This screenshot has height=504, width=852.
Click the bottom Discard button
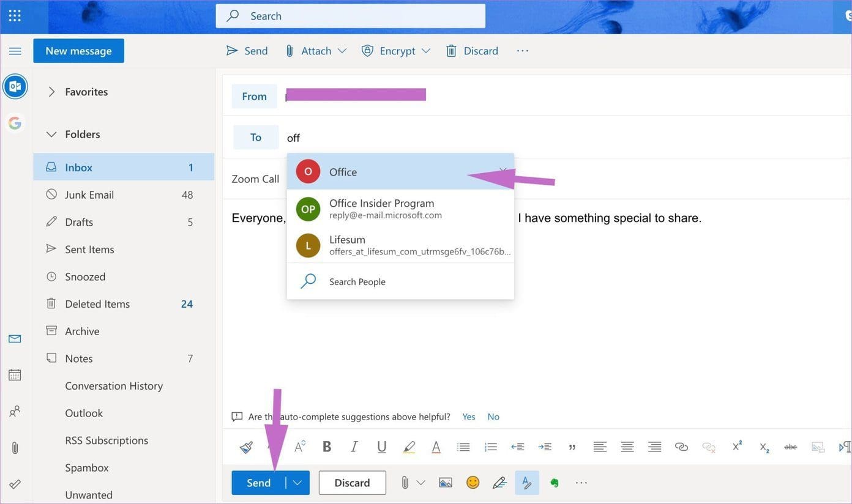[x=352, y=483]
